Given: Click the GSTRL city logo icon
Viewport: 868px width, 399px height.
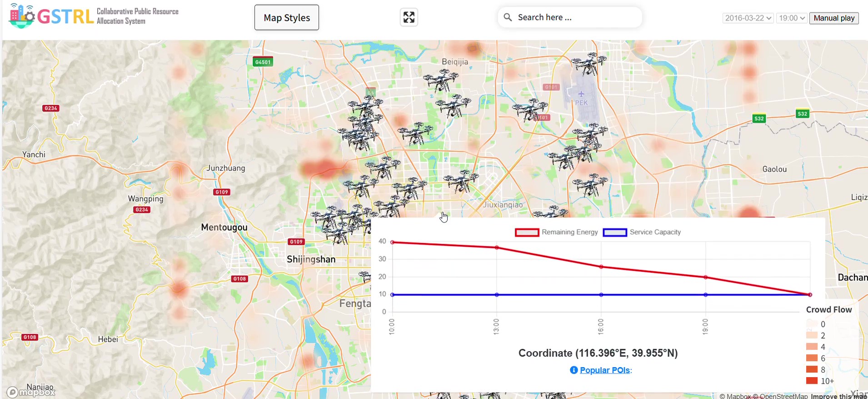Looking at the screenshot, I should [x=22, y=16].
